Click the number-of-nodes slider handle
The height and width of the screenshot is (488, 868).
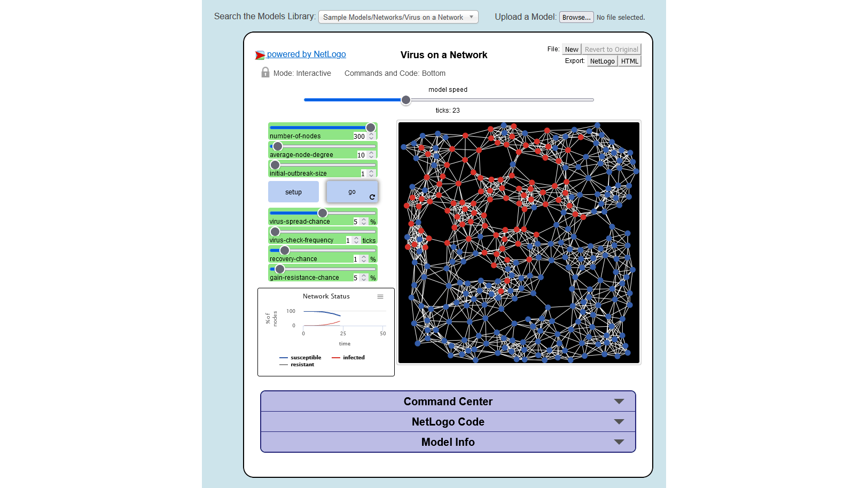pos(371,128)
